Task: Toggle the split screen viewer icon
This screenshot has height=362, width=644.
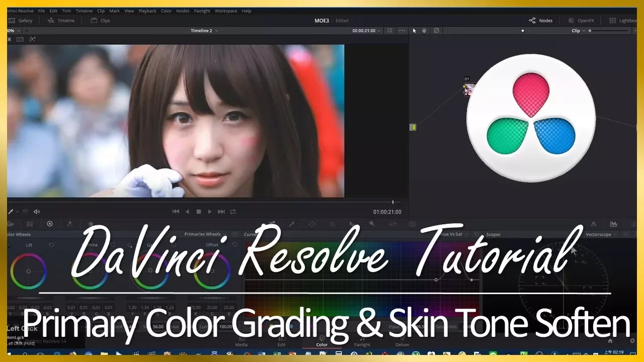Action: tap(20, 39)
